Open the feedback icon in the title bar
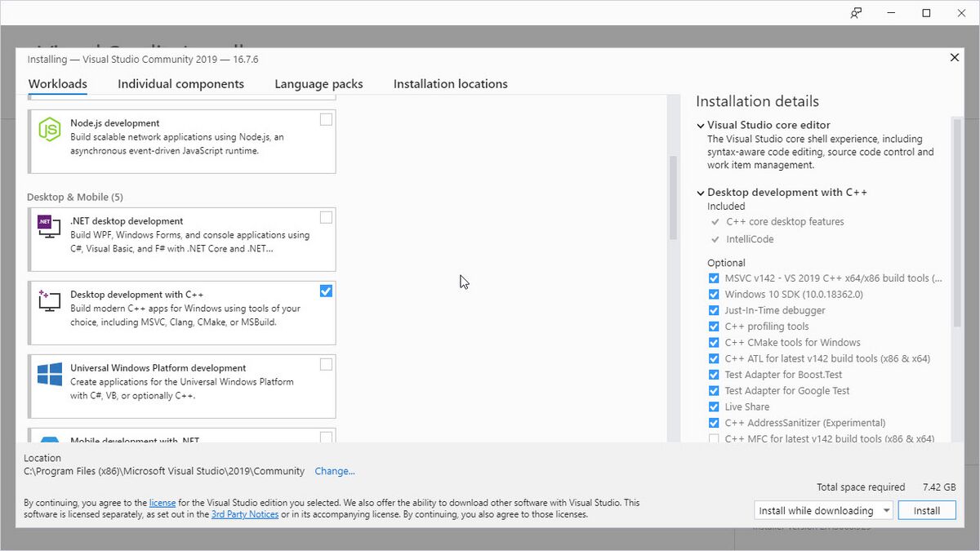980x551 pixels. tap(854, 12)
